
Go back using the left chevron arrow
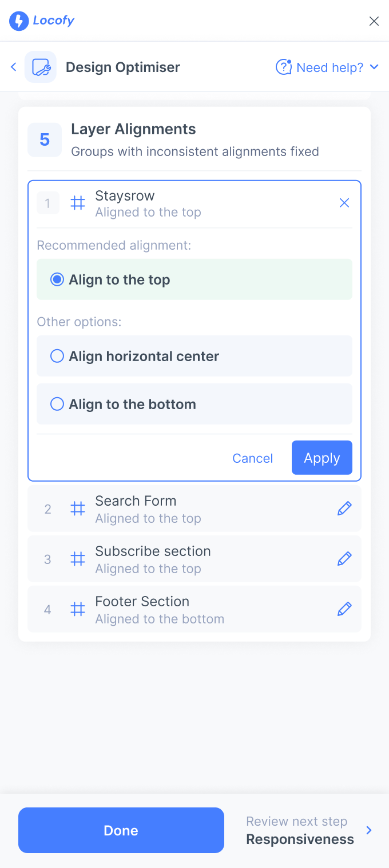coord(14,67)
